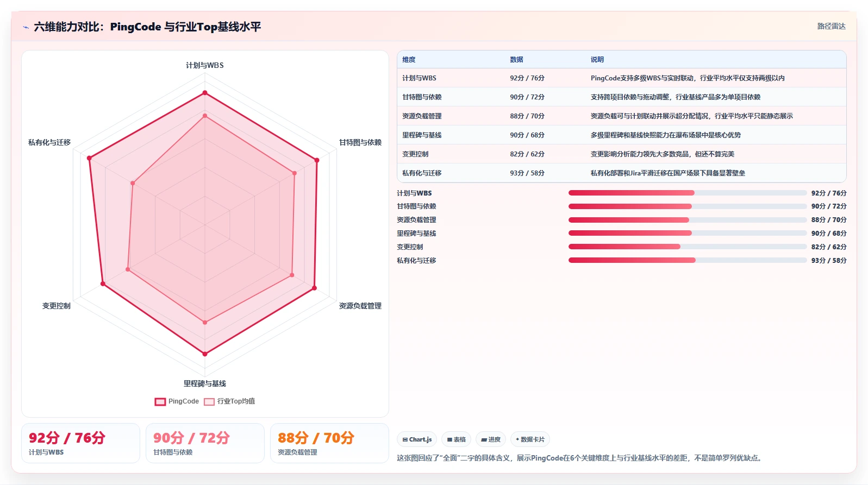Image resolution: width=868 pixels, height=485 pixels.
Task: Open the 90分 / 72分 甘特图与依赖 stat card
Action: (205, 443)
